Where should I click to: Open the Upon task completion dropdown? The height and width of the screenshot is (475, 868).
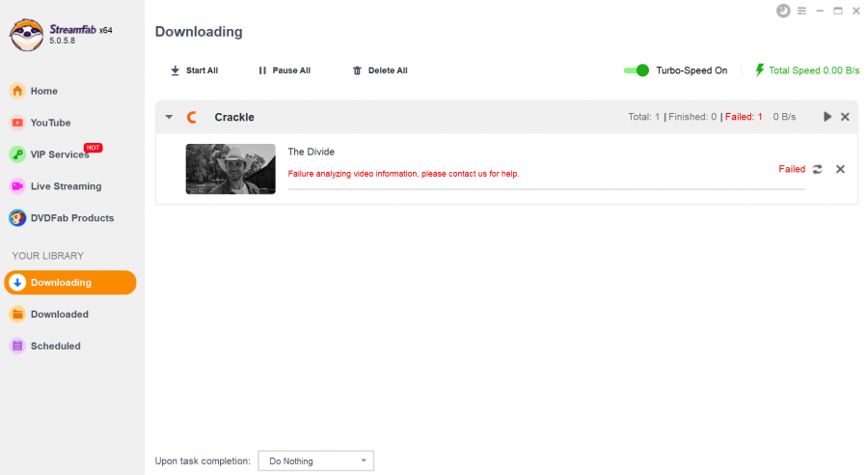tap(316, 461)
